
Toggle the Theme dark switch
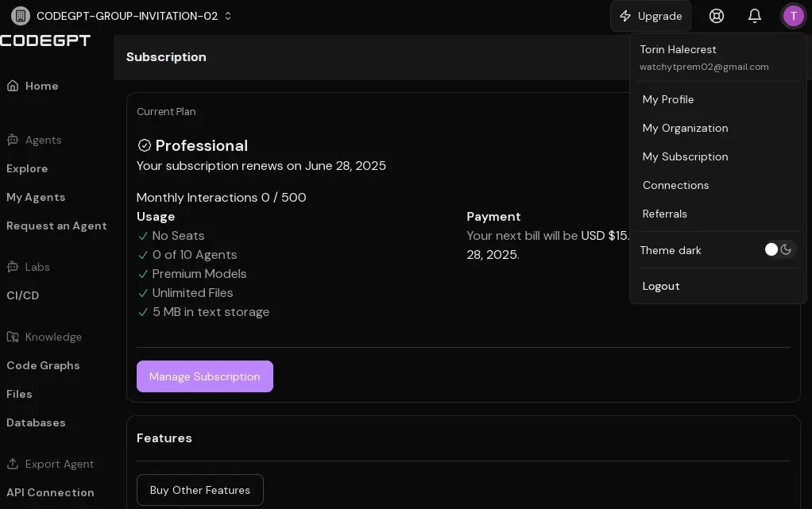pos(779,249)
